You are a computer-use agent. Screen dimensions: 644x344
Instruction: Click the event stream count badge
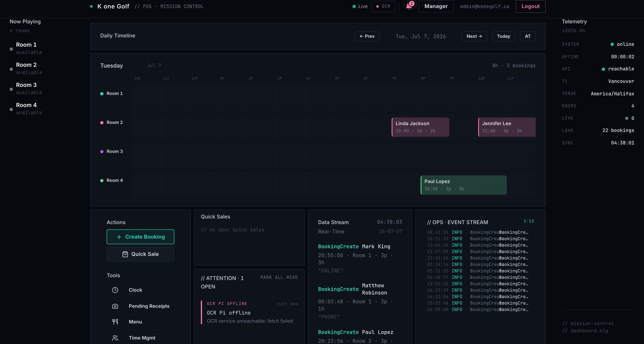[x=528, y=221]
